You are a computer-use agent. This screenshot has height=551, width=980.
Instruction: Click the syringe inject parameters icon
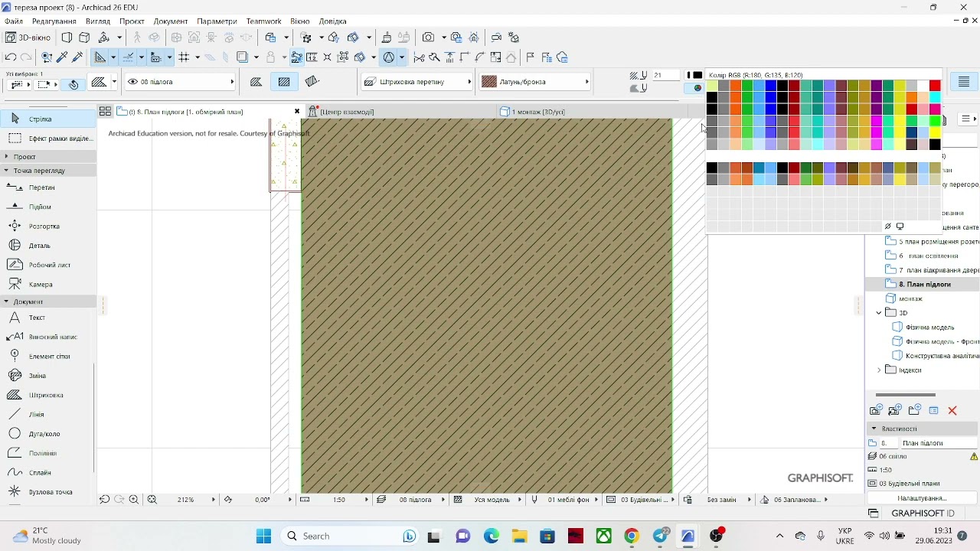(77, 57)
